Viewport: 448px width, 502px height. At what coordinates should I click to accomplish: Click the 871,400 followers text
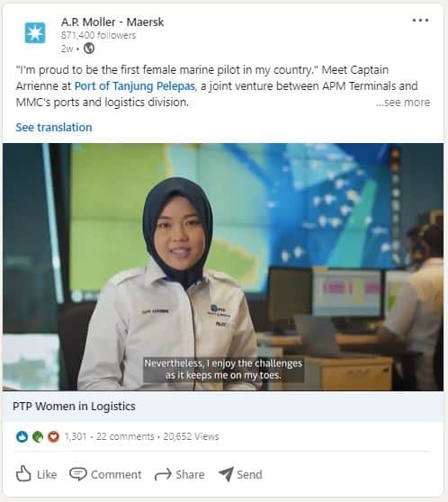pyautogui.click(x=98, y=35)
